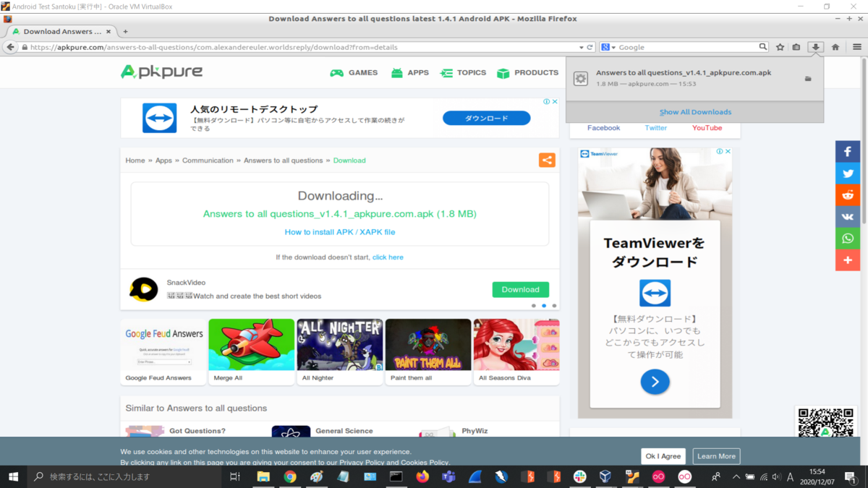868x488 pixels.
Task: Reload the page with the refresh icon
Action: coord(590,47)
